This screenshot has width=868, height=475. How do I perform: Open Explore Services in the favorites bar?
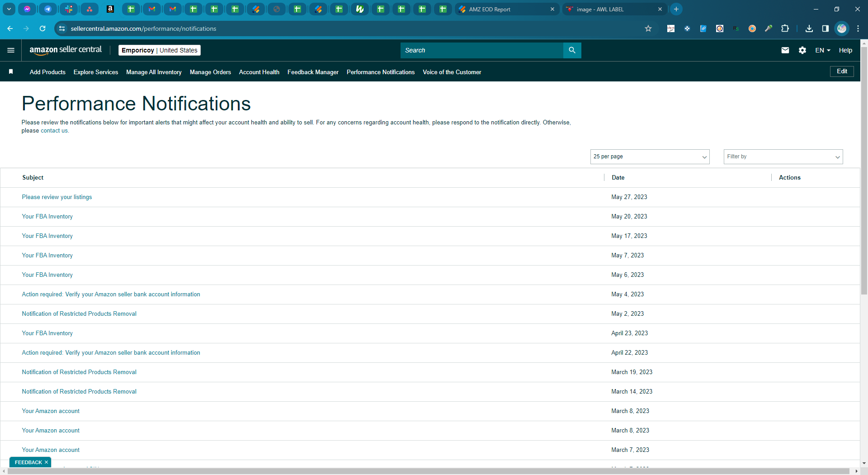[96, 72]
